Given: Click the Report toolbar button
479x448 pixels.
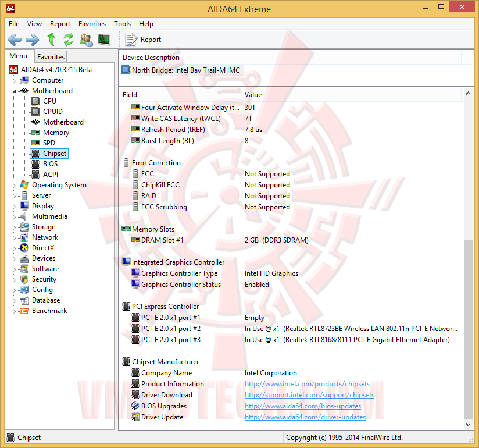Looking at the screenshot, I should pos(143,40).
